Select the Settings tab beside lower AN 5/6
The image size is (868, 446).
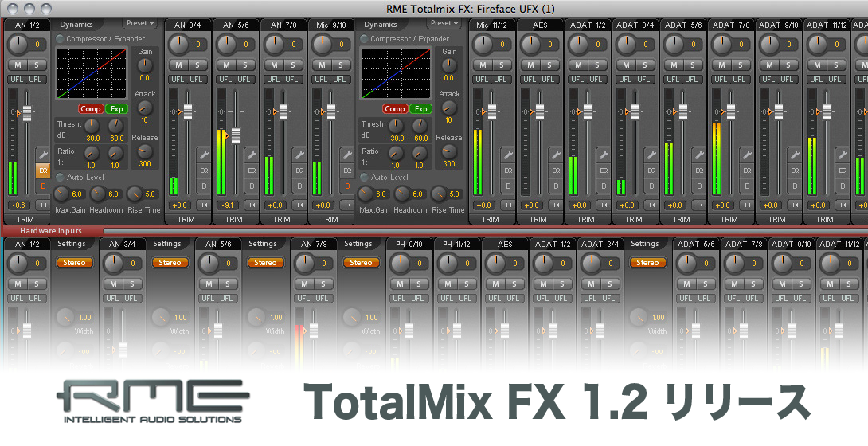(x=263, y=244)
